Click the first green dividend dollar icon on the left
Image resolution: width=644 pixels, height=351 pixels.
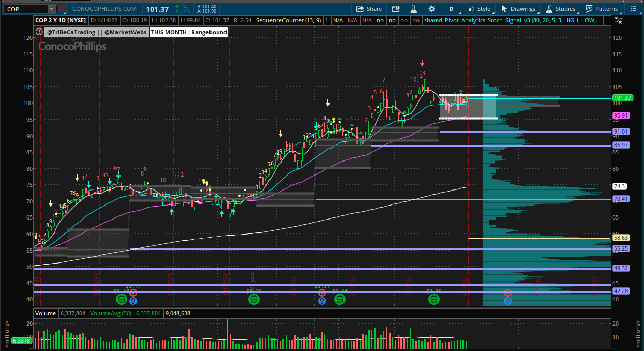[121, 299]
